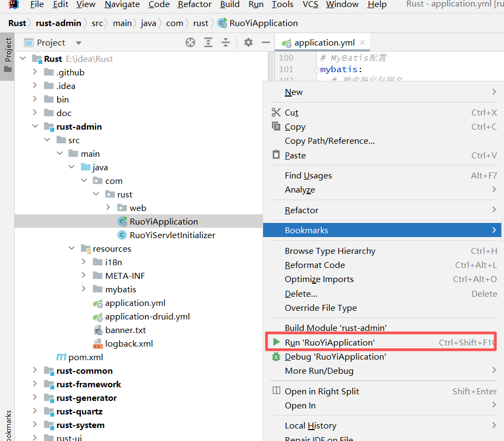Expand the rust-common module folder
The image size is (504, 441).
pyautogui.click(x=35, y=370)
